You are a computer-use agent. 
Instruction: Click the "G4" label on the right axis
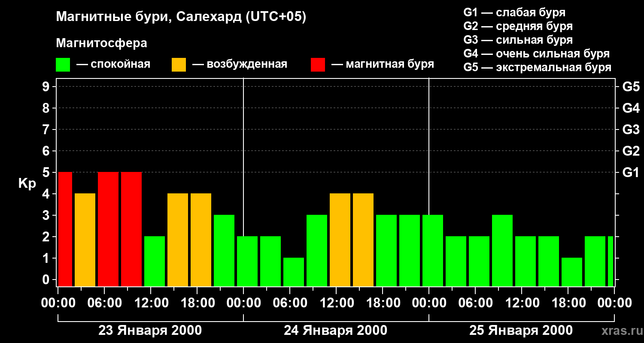pos(631,108)
